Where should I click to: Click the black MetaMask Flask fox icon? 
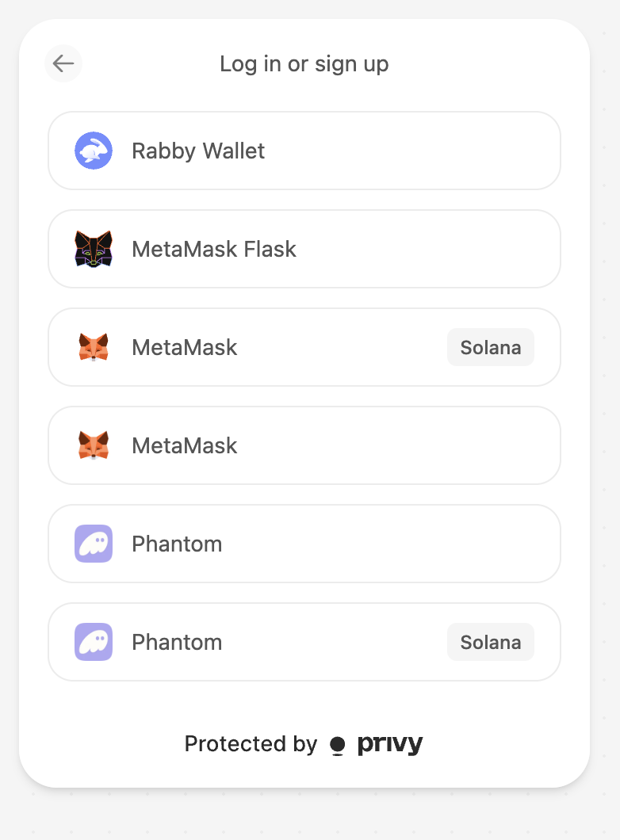(x=94, y=249)
